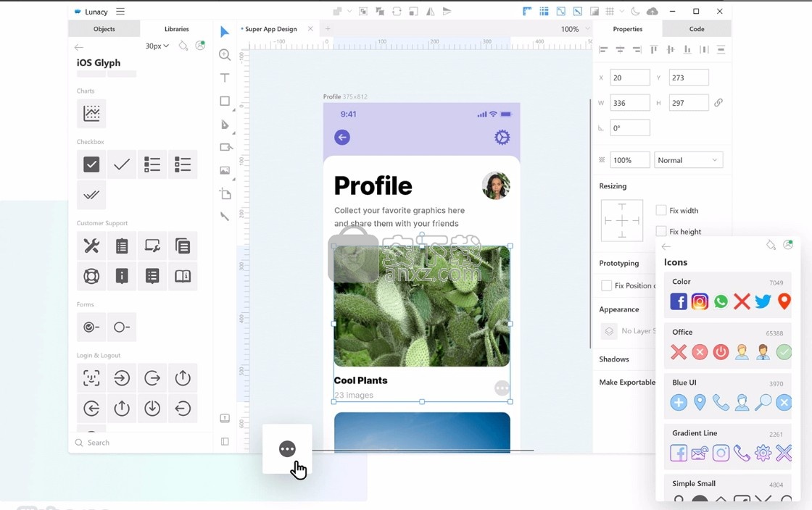Screen dimensions: 812x510
Task: Click the settings gear on Profile screen
Action: point(502,138)
